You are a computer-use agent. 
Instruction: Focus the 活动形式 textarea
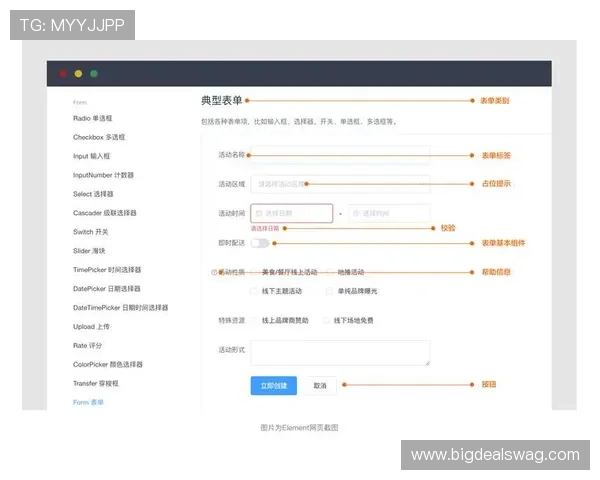click(340, 353)
